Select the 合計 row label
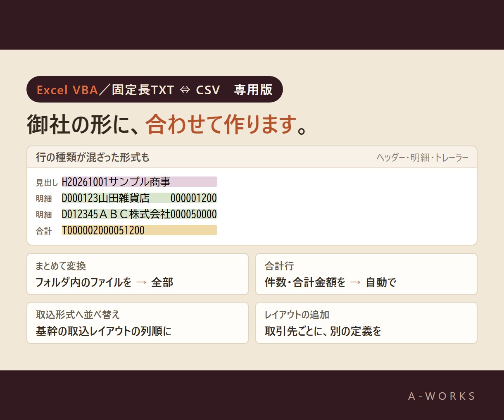This screenshot has height=420, width=504. tap(44, 231)
